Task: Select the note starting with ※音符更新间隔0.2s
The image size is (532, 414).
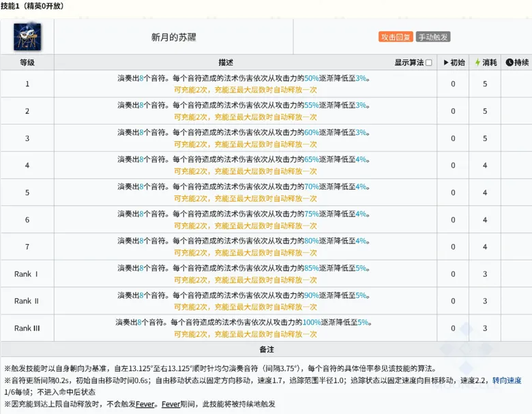Action: [x=263, y=386]
